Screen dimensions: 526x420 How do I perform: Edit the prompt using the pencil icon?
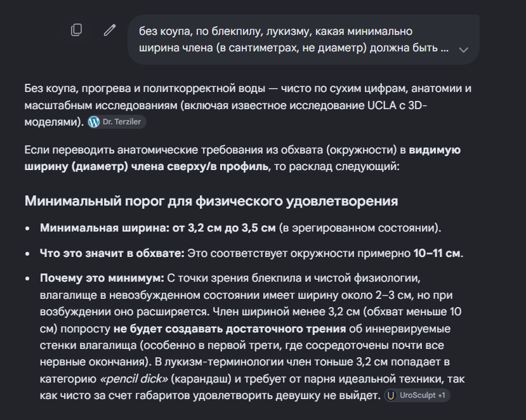tap(110, 30)
